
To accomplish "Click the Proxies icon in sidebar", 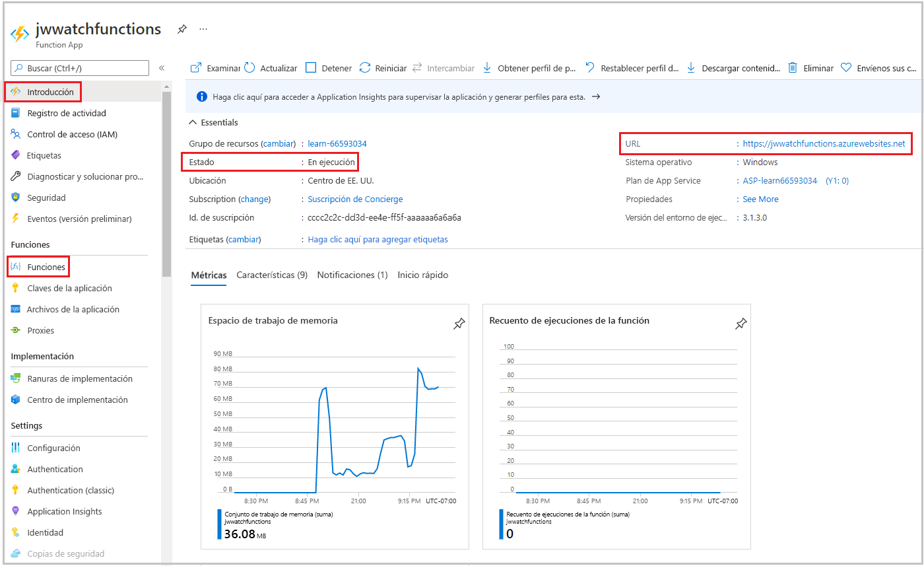I will (x=16, y=331).
